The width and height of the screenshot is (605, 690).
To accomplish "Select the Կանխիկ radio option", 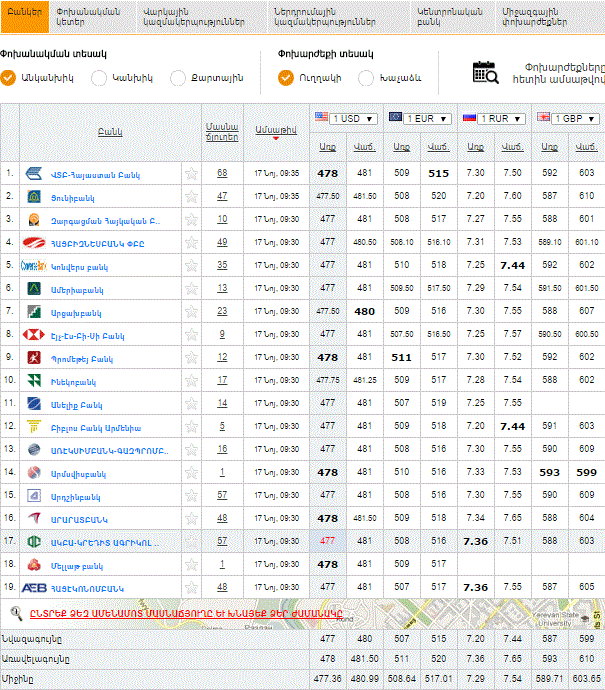I will (x=100, y=78).
